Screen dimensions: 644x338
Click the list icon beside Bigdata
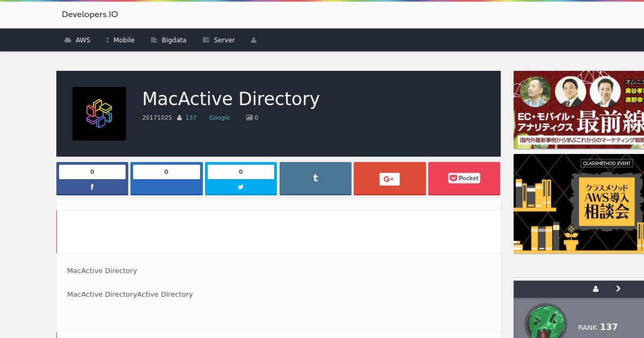click(x=154, y=40)
